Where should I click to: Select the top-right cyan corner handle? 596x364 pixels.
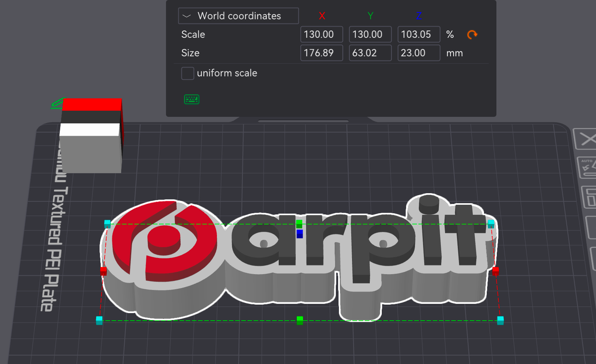[491, 224]
